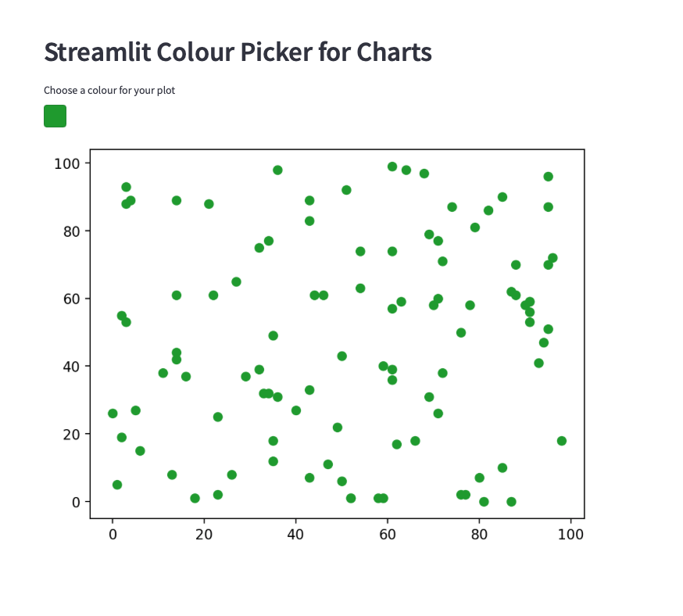The width and height of the screenshot is (683, 616).
Task: Click the x-axis tick label 100
Action: pos(570,534)
